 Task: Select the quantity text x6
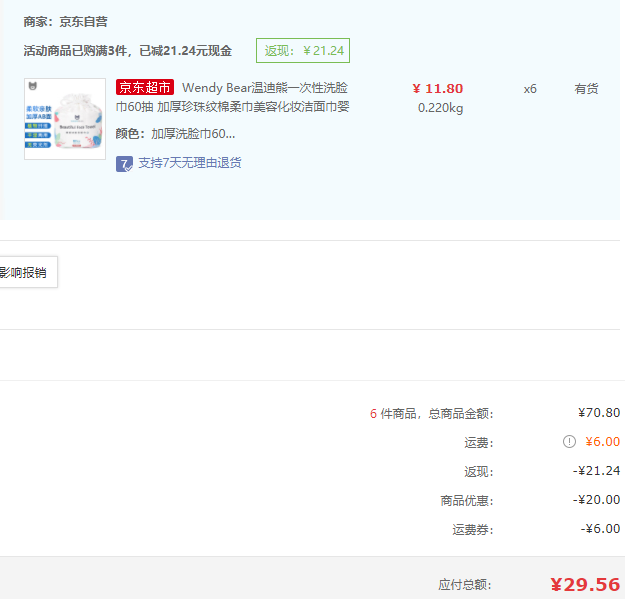(x=530, y=89)
